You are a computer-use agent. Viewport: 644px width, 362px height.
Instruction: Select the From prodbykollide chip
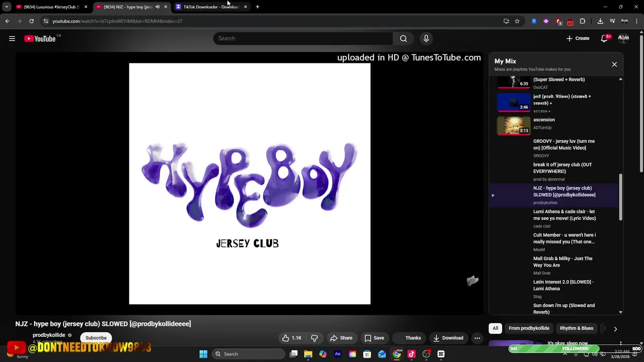tap(529, 328)
